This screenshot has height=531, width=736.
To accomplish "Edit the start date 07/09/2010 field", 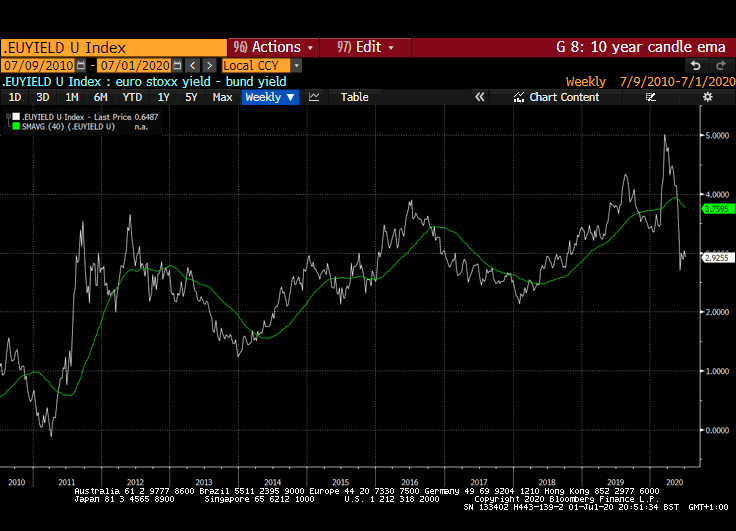I will (x=39, y=66).
